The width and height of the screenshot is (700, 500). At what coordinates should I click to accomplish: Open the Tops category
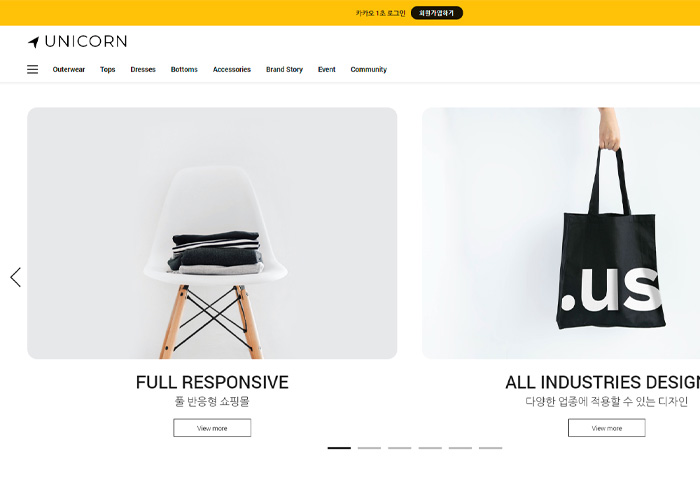pos(108,70)
